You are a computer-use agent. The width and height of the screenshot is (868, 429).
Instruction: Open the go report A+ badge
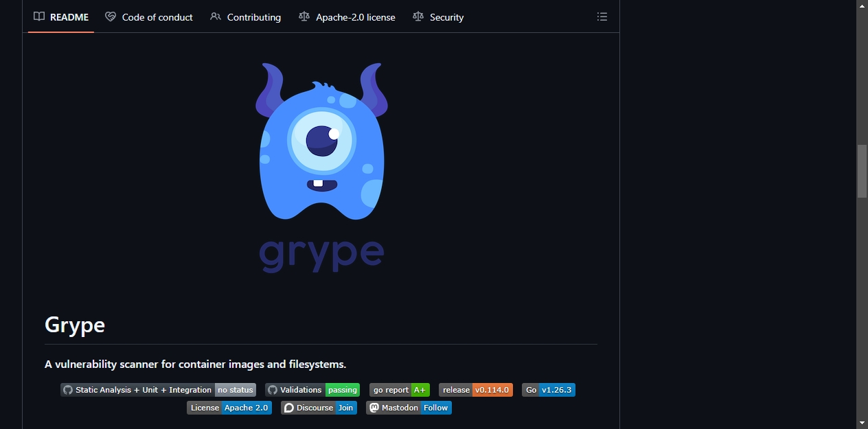click(x=400, y=390)
